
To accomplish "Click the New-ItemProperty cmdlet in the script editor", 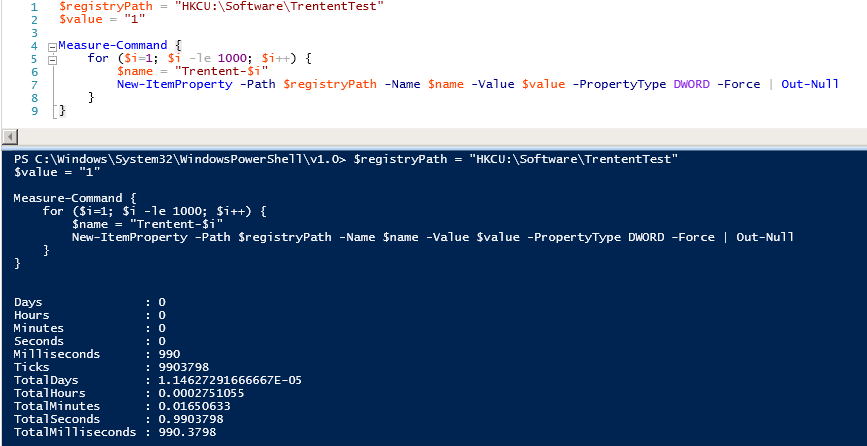I will [x=168, y=85].
